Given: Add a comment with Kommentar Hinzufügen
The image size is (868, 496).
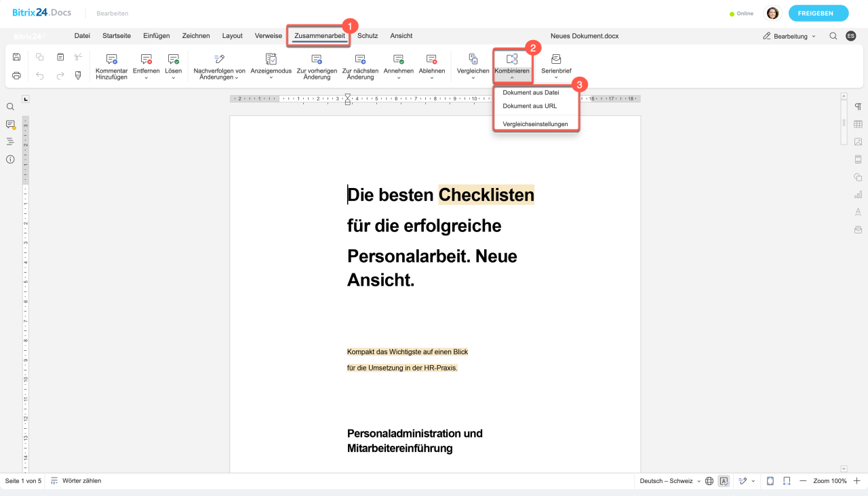Looking at the screenshot, I should pyautogui.click(x=112, y=65).
